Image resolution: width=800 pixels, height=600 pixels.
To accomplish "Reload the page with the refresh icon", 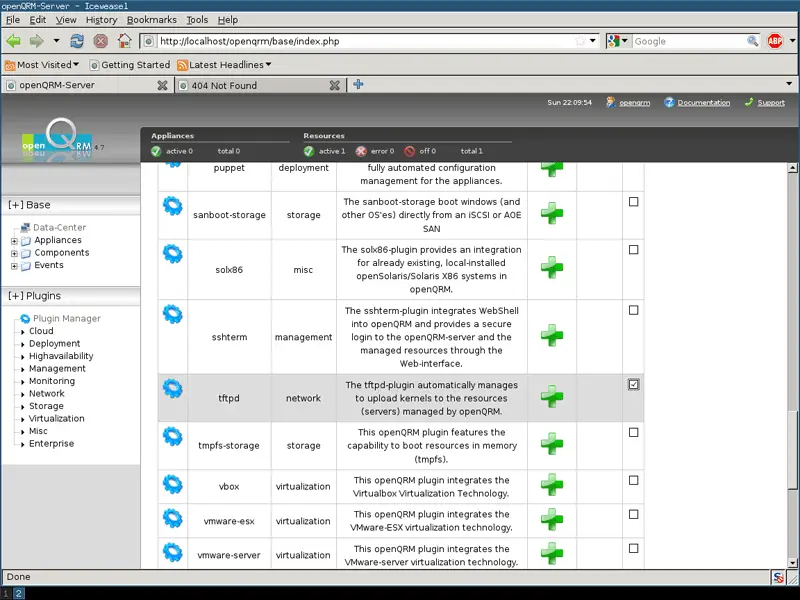I will 77,41.
